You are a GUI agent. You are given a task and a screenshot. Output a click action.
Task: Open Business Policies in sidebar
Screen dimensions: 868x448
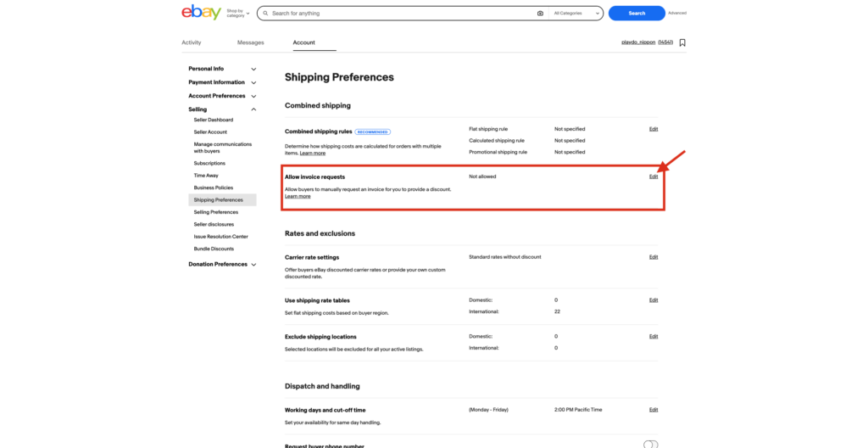pyautogui.click(x=213, y=188)
